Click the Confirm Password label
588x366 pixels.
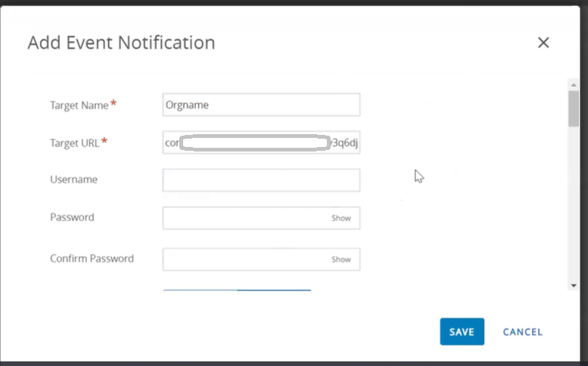pos(92,258)
